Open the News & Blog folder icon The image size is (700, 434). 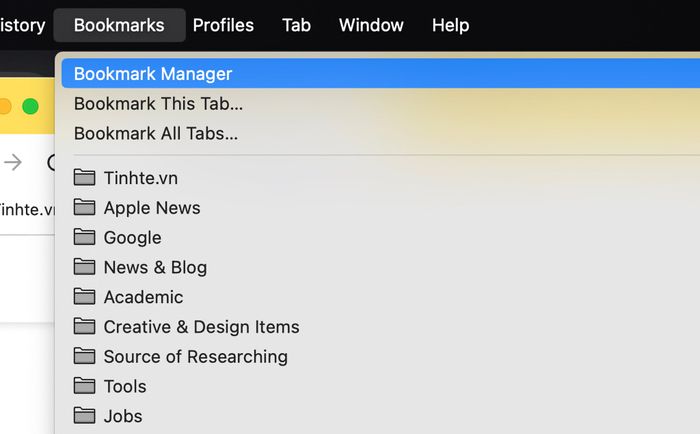coord(84,267)
